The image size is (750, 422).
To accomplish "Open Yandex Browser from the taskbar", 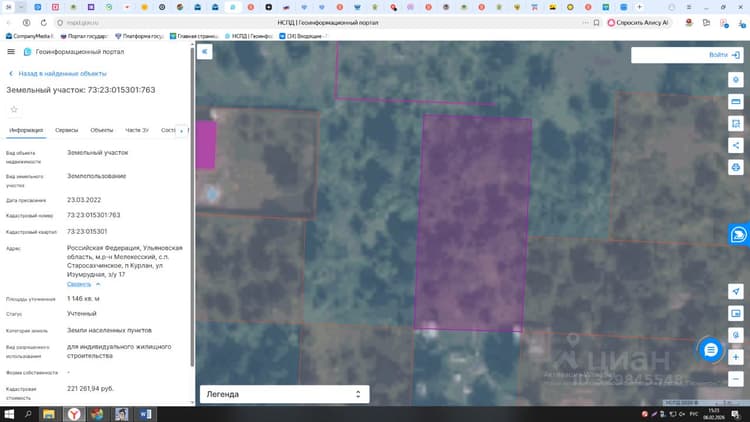I will [74, 414].
